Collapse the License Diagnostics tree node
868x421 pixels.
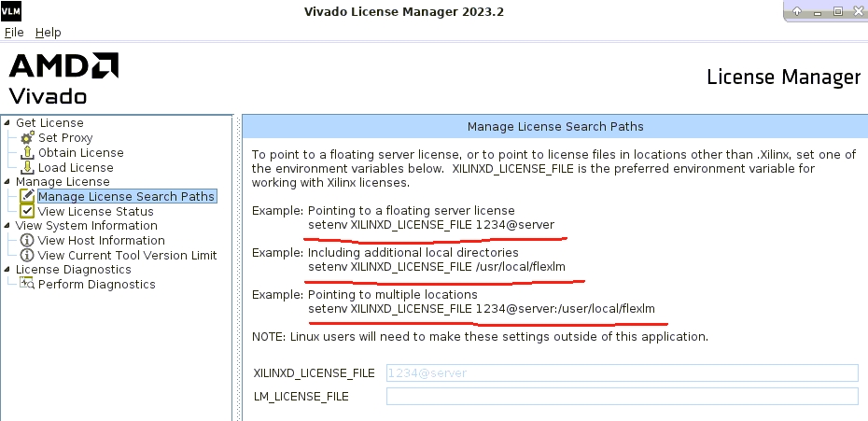coord(7,269)
